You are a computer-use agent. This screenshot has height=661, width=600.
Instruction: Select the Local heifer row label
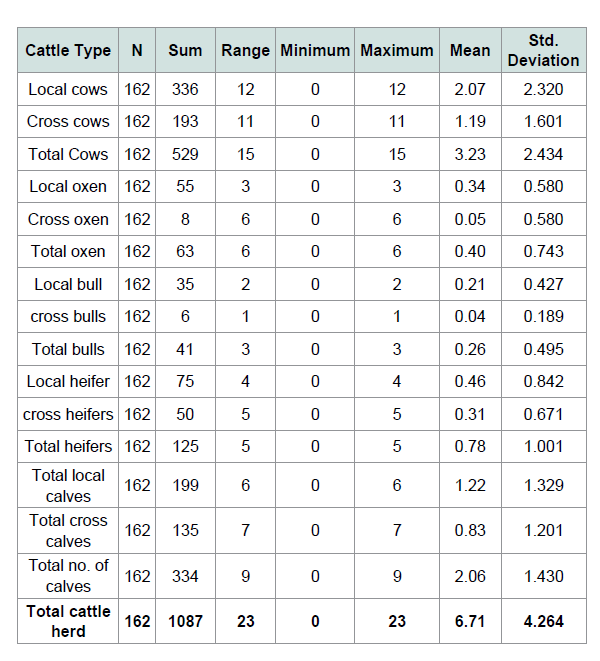click(x=68, y=381)
